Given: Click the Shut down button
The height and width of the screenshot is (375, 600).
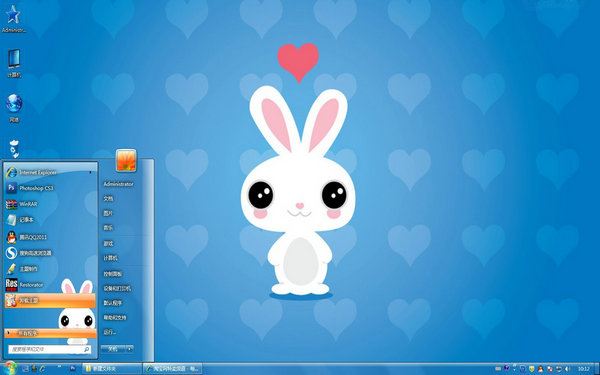Looking at the screenshot, I should 114,349.
